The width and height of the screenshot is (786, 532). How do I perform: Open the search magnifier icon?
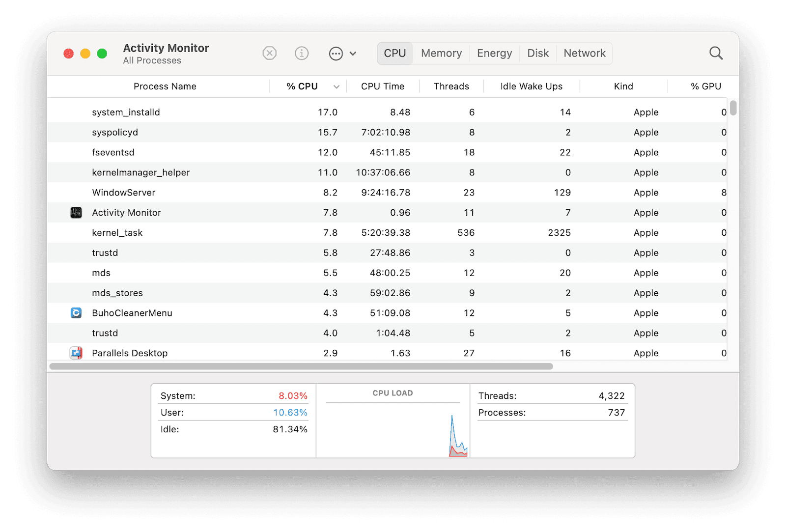coord(716,53)
